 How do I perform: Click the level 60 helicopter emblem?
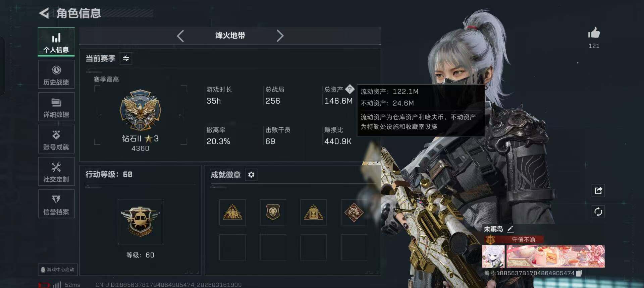(x=140, y=221)
